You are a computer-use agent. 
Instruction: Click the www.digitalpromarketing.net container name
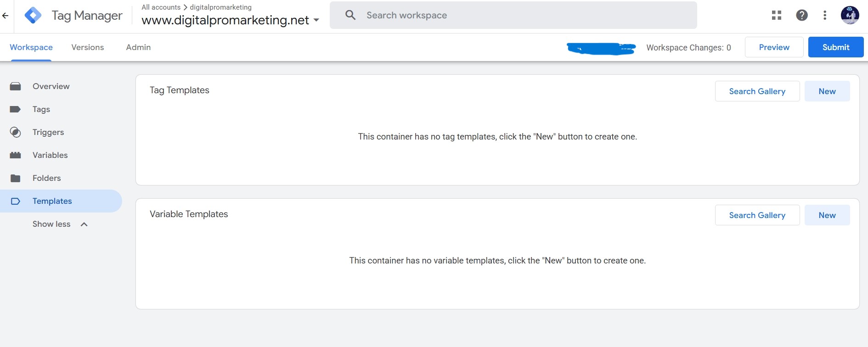225,20
